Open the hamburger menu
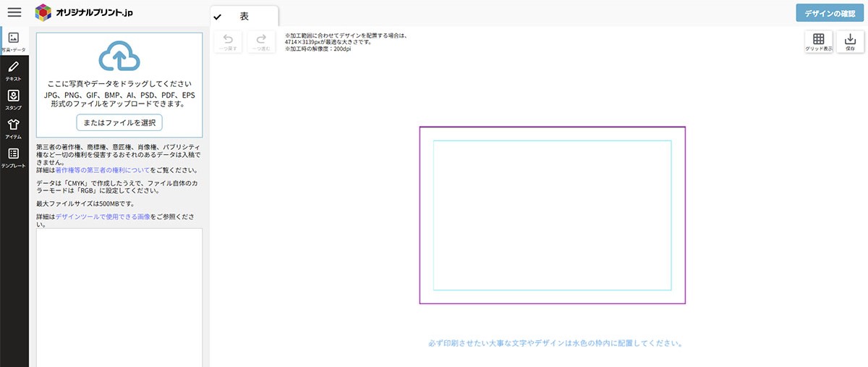Screen dimensions: 868x367 (14, 12)
